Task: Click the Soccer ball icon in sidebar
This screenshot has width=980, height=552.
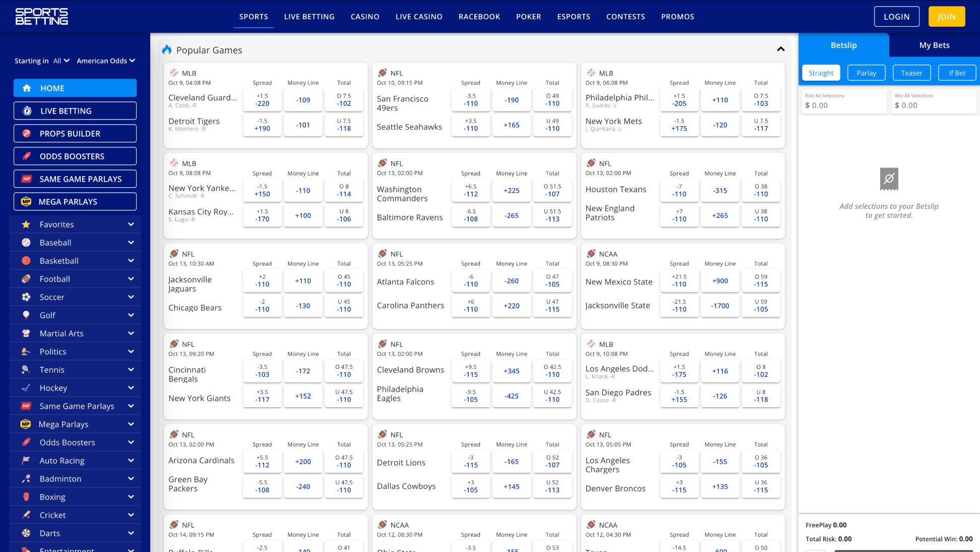Action: (x=26, y=297)
